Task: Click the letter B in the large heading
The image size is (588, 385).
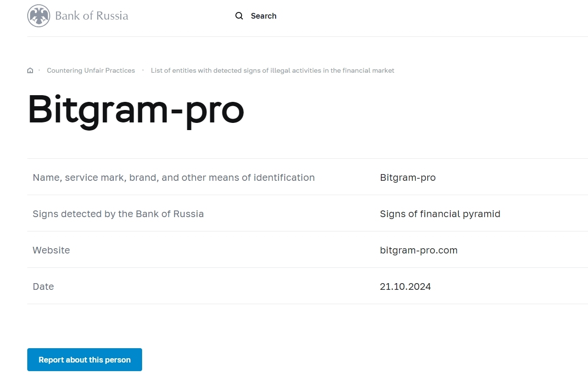Action: (41, 110)
